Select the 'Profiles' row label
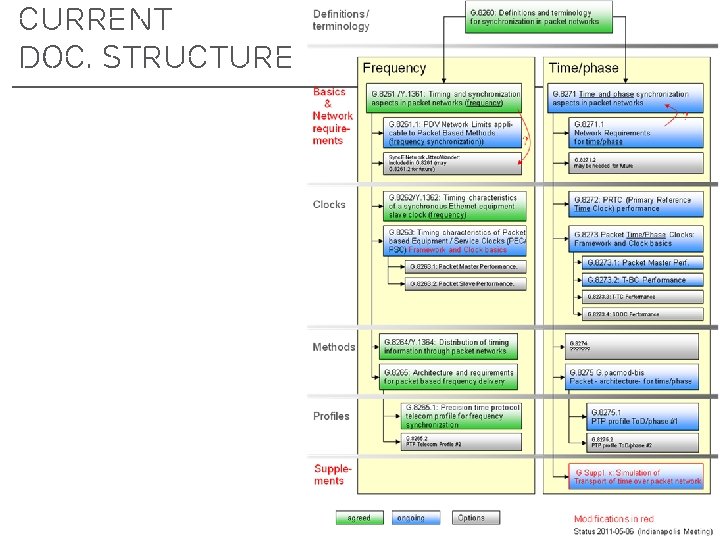Screen dimensions: 720x540 click(x=331, y=416)
